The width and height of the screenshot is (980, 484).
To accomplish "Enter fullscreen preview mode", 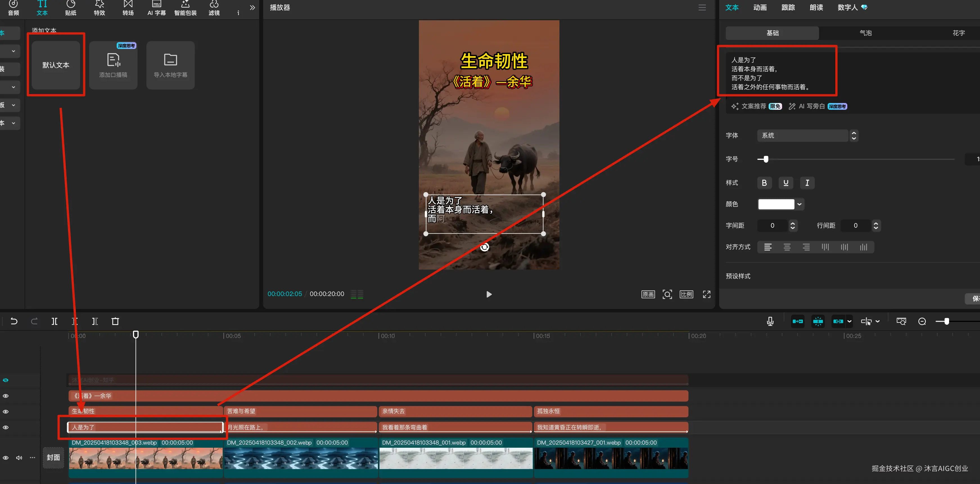I will pos(706,294).
